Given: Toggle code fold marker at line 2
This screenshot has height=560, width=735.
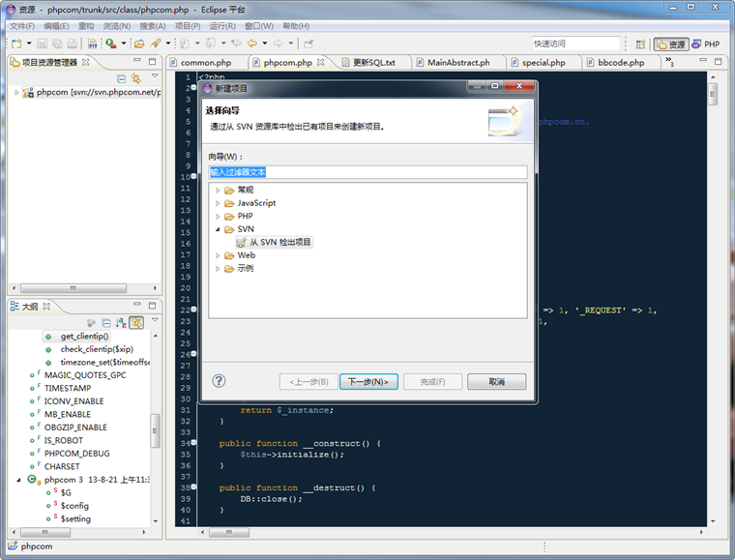Looking at the screenshot, I should point(194,89).
